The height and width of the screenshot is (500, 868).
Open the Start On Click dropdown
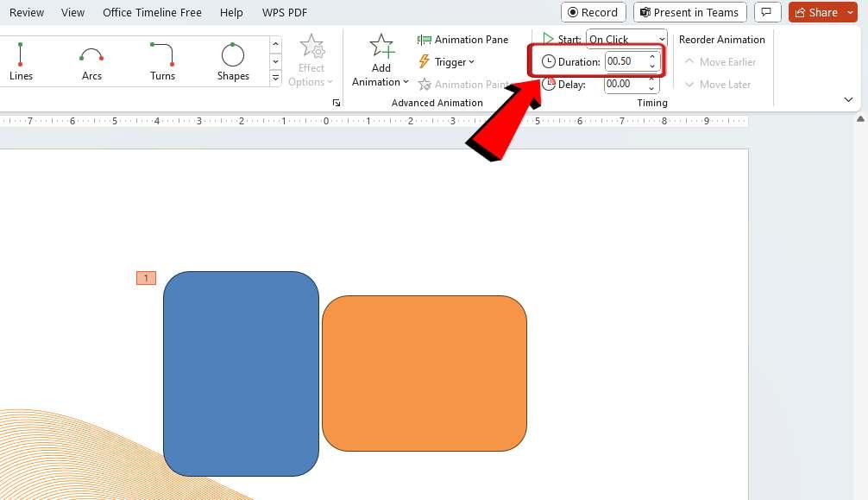[661, 40]
